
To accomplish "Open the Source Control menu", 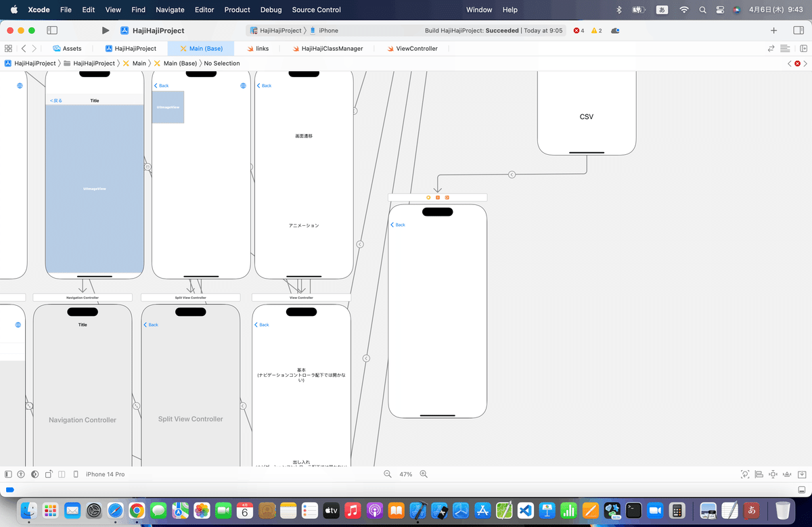I will [x=317, y=9].
